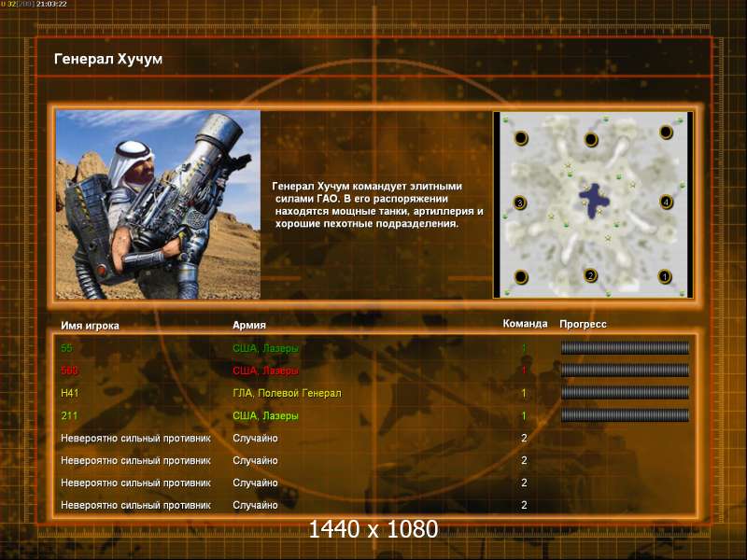Click start position marker numbered 4 on map

pos(666,202)
